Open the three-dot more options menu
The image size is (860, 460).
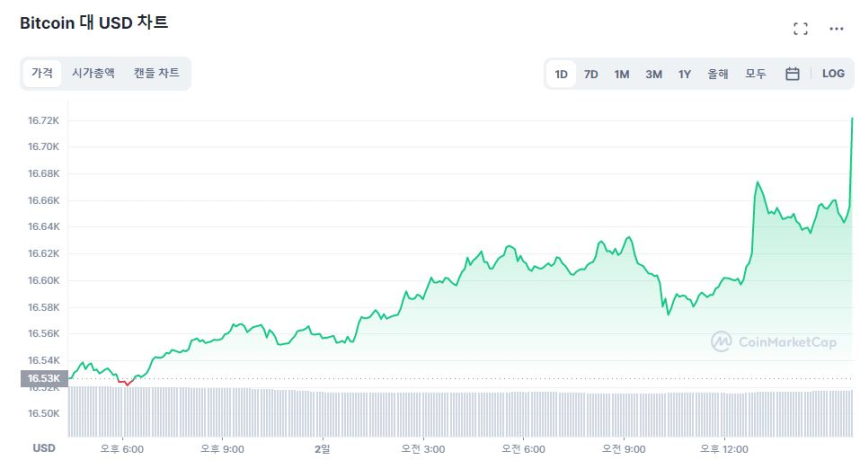836,29
